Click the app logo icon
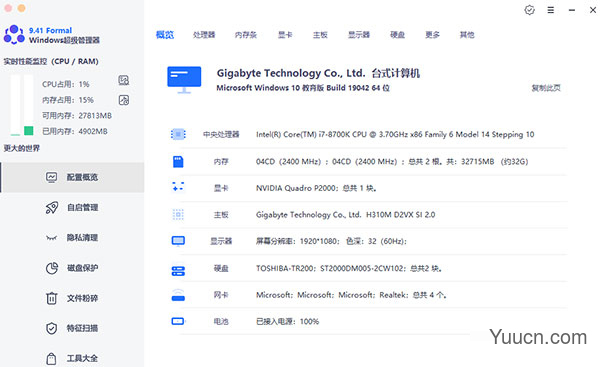 (x=14, y=34)
